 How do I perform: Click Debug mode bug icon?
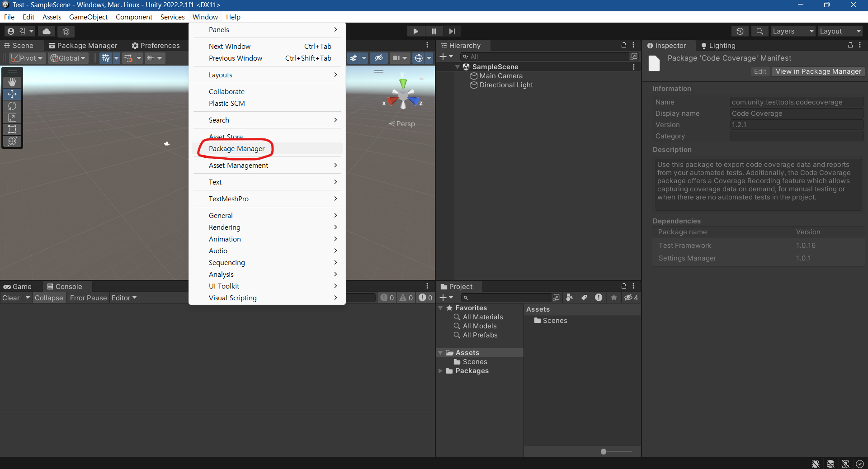816,464
